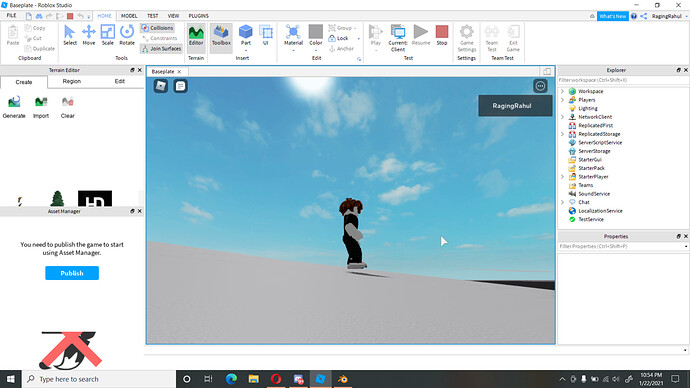The image size is (690, 388).
Task: Click Import terrain icon
Action: [x=41, y=107]
